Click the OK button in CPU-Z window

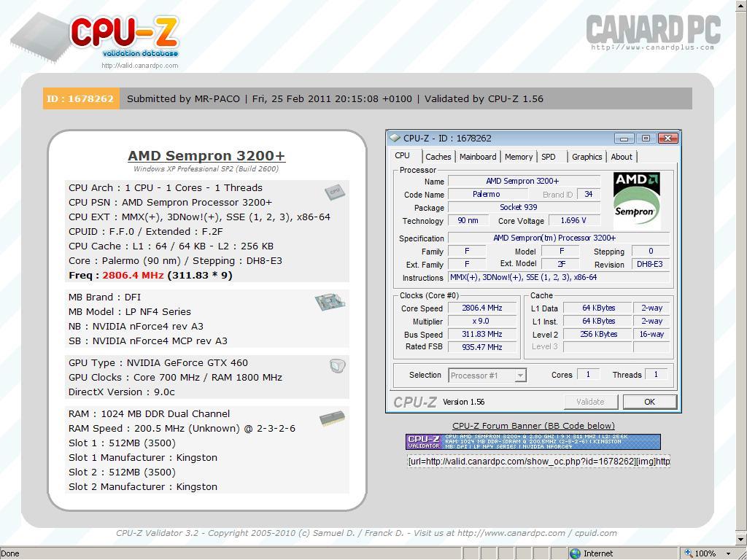(649, 402)
